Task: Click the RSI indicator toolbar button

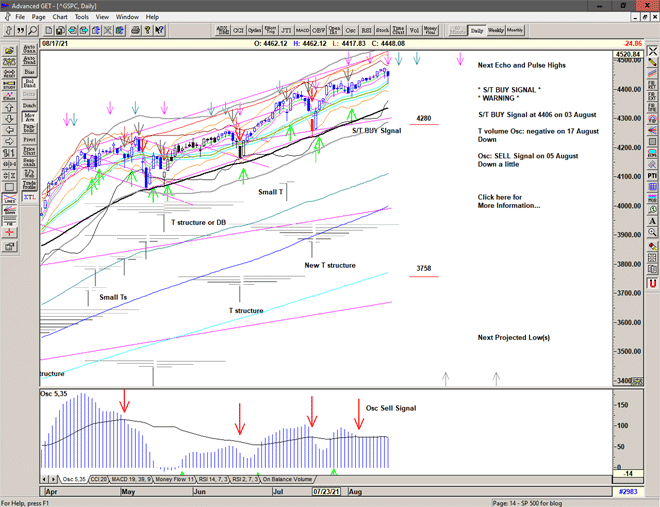Action: (x=366, y=31)
